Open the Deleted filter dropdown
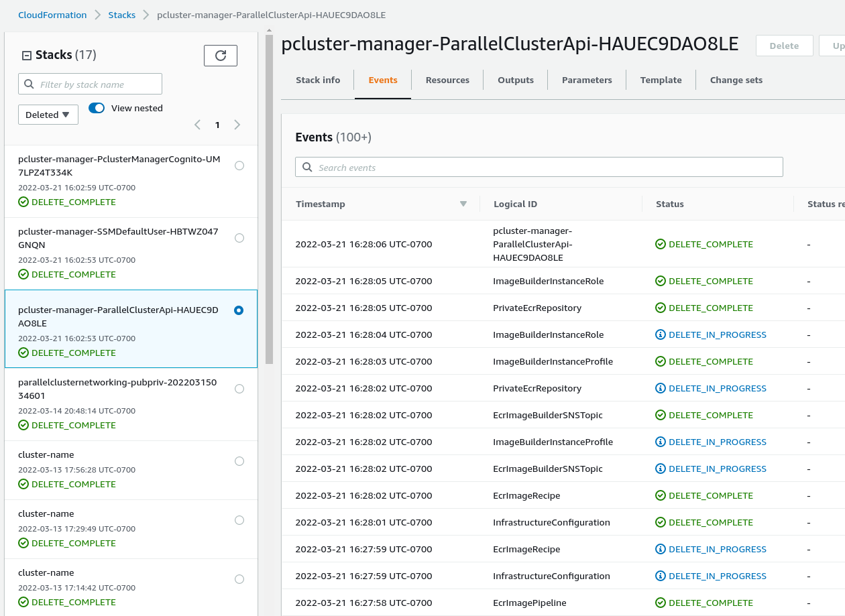This screenshot has width=845, height=616. [48, 114]
